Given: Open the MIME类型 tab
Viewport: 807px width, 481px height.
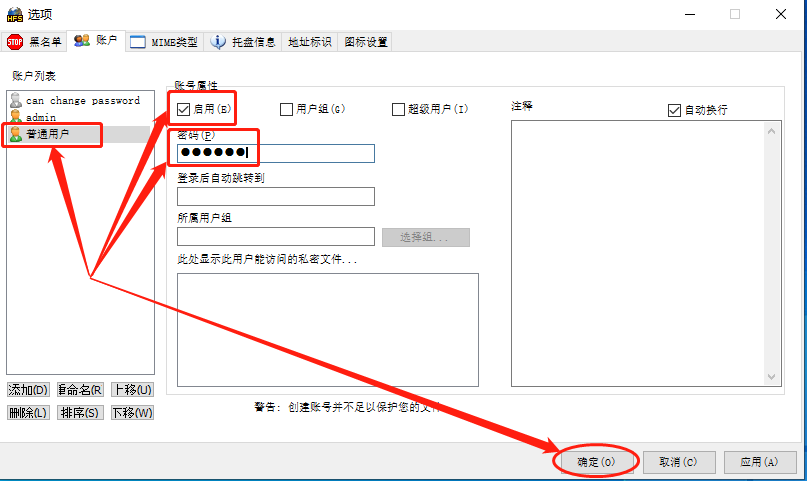Looking at the screenshot, I should pyautogui.click(x=164, y=42).
